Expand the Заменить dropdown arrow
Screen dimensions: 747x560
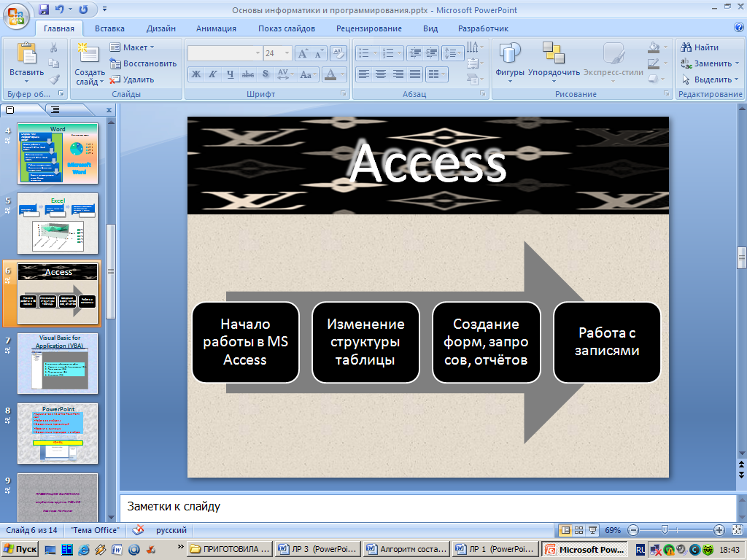tap(738, 63)
